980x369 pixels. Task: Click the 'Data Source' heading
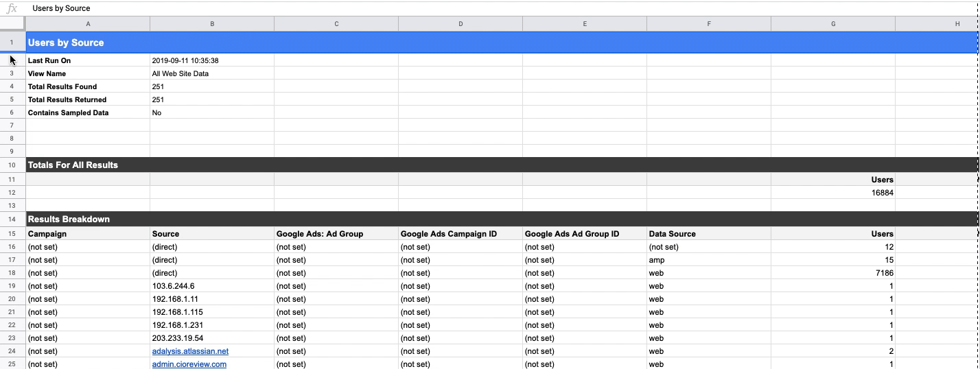(709, 234)
